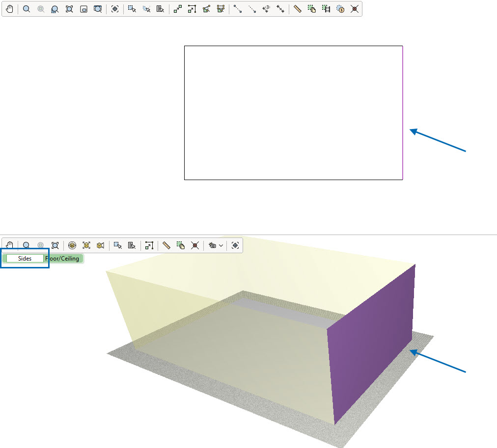Click the center target icon in 3D toolbar
The width and height of the screenshot is (497, 448).
(235, 245)
